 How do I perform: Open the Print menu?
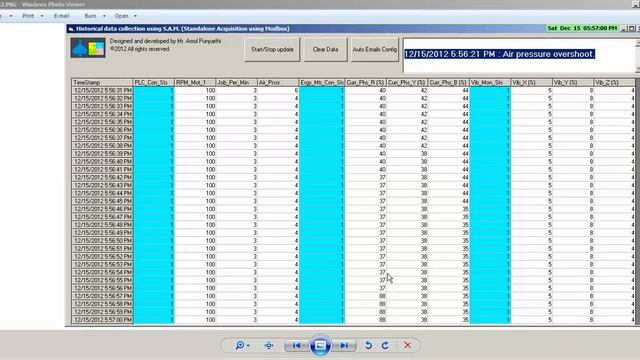click(28, 16)
